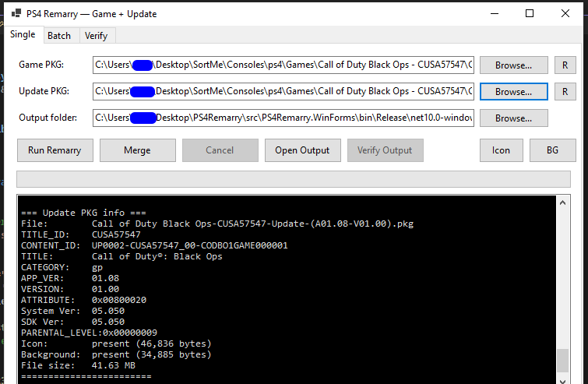The height and width of the screenshot is (384, 588).
Task: Click the SDK Ver value 05.050
Action: click(x=108, y=322)
